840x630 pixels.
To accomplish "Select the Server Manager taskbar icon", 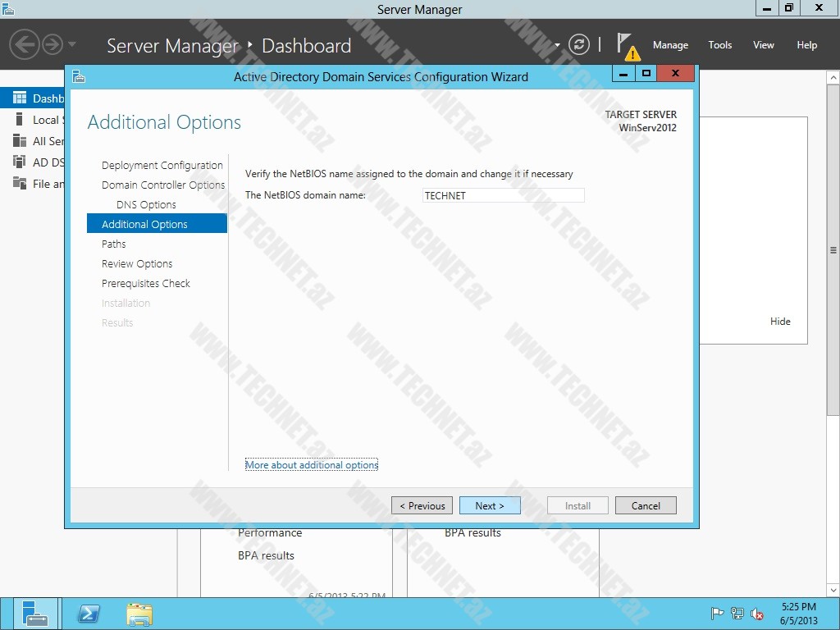I will (x=37, y=614).
